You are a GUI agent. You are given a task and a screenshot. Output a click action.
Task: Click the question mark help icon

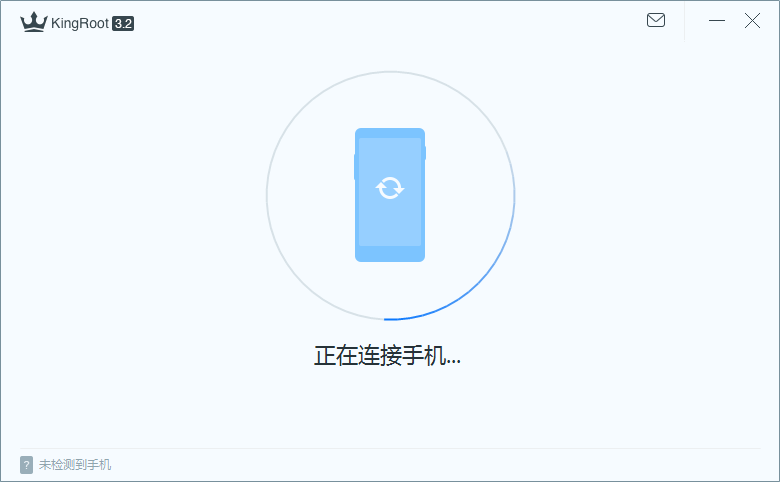(x=26, y=465)
